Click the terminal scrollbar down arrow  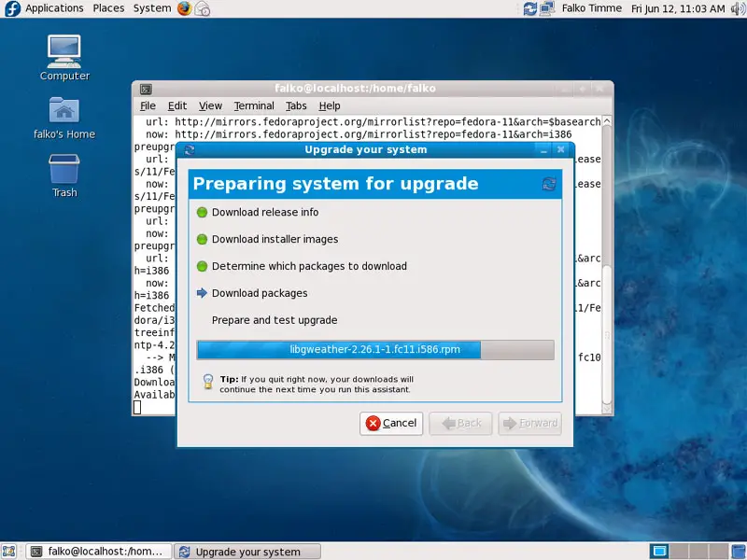point(607,409)
